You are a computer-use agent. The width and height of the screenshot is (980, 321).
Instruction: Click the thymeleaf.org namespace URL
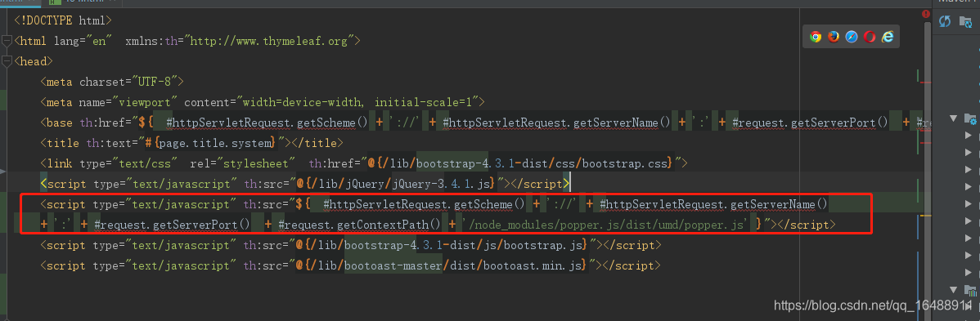pyautogui.click(x=272, y=41)
